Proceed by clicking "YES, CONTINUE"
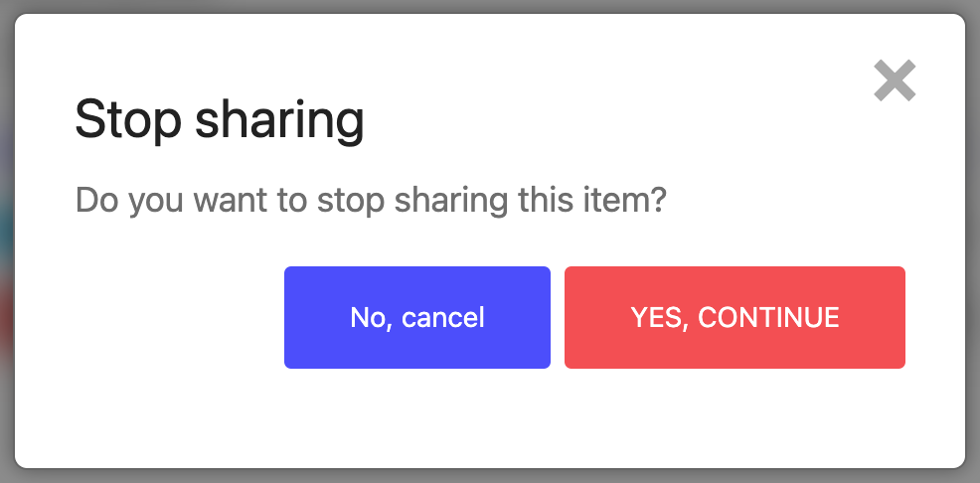The image size is (980, 483). [735, 317]
